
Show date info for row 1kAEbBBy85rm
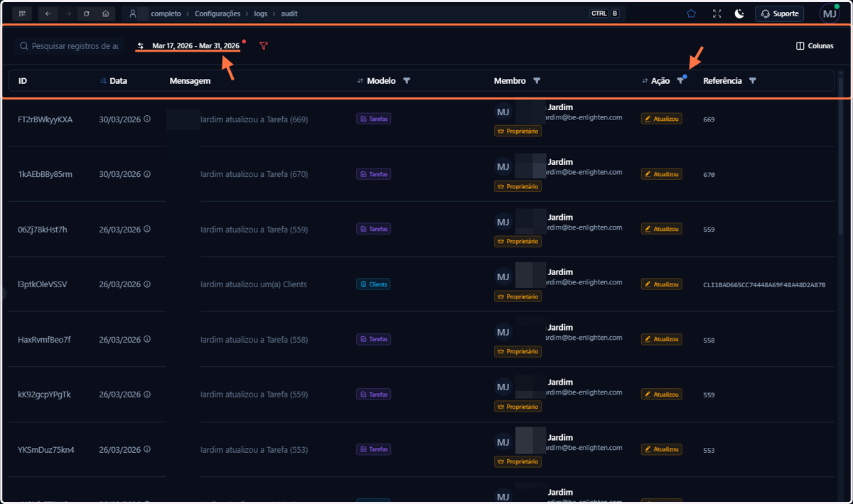(x=147, y=174)
